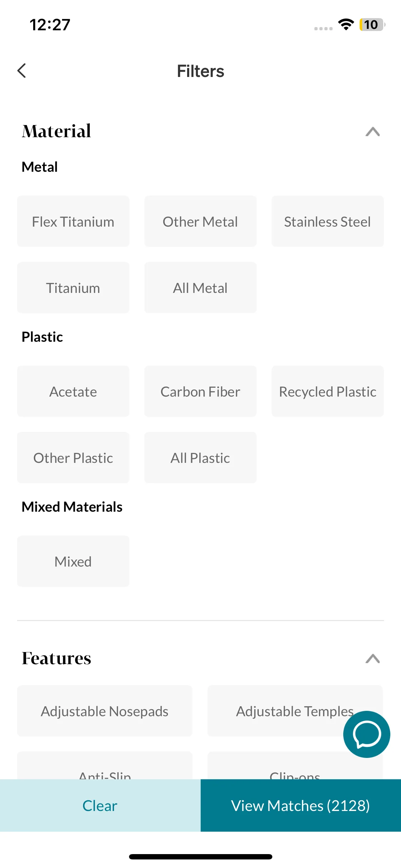The width and height of the screenshot is (401, 868).
Task: Select the Other Metal filter chip
Action: tap(200, 221)
